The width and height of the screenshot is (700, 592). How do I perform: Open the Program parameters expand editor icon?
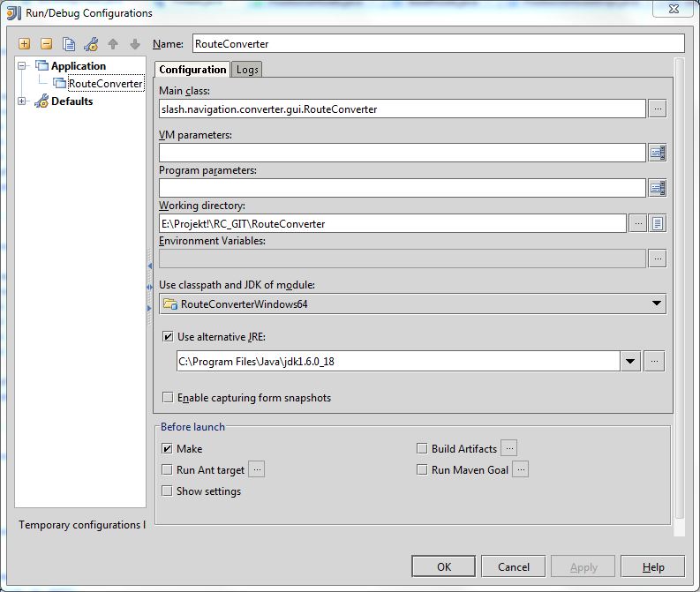tap(657, 188)
